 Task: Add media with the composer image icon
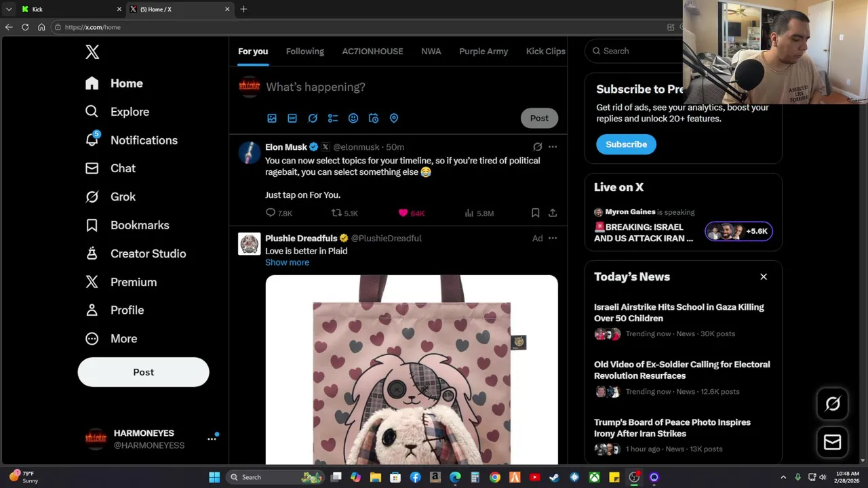[x=272, y=118]
